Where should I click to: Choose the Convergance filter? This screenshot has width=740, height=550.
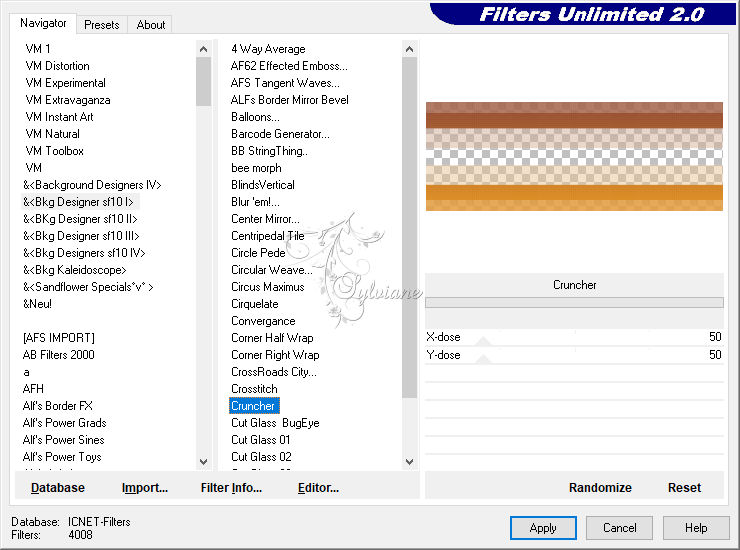(x=263, y=321)
